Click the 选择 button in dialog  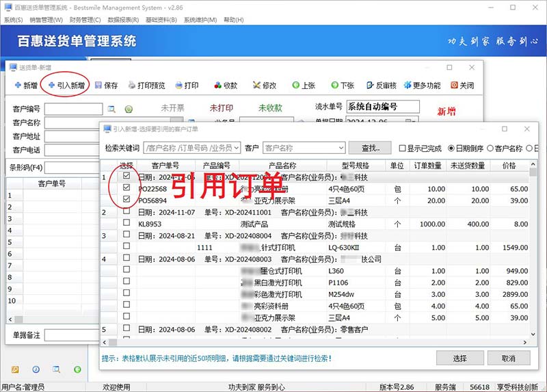click(459, 358)
